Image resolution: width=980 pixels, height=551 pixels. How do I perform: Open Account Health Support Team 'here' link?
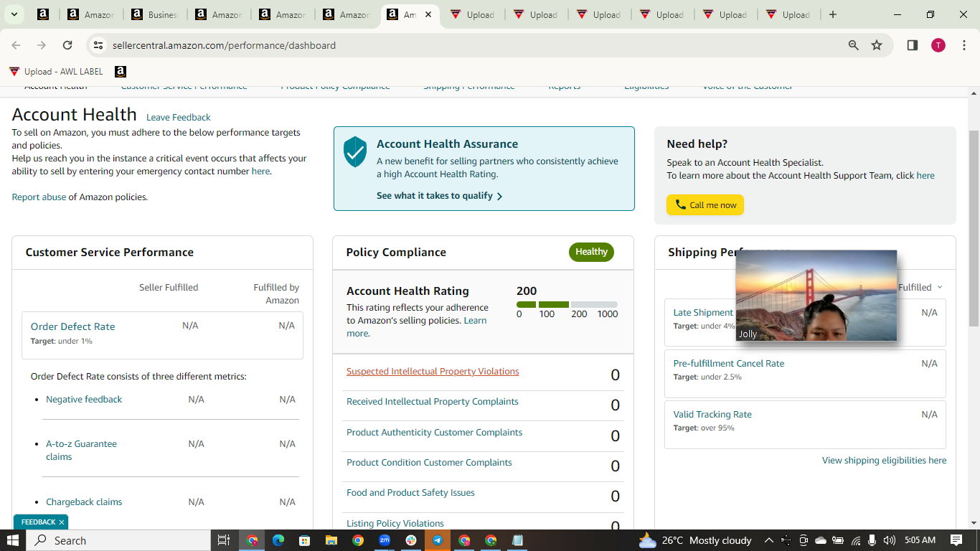tap(925, 176)
